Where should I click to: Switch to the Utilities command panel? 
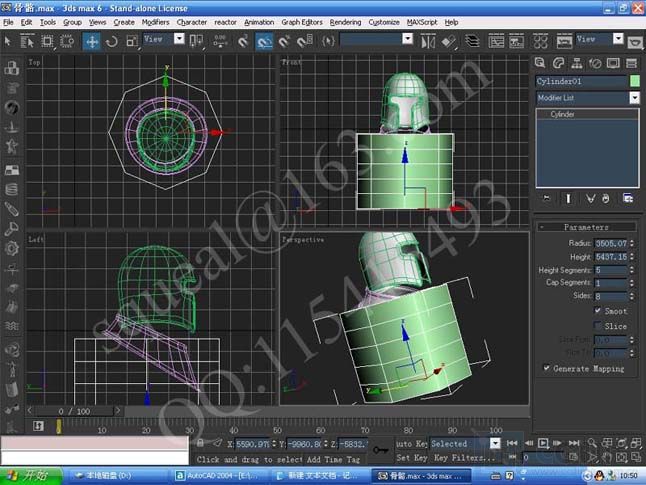click(x=631, y=63)
